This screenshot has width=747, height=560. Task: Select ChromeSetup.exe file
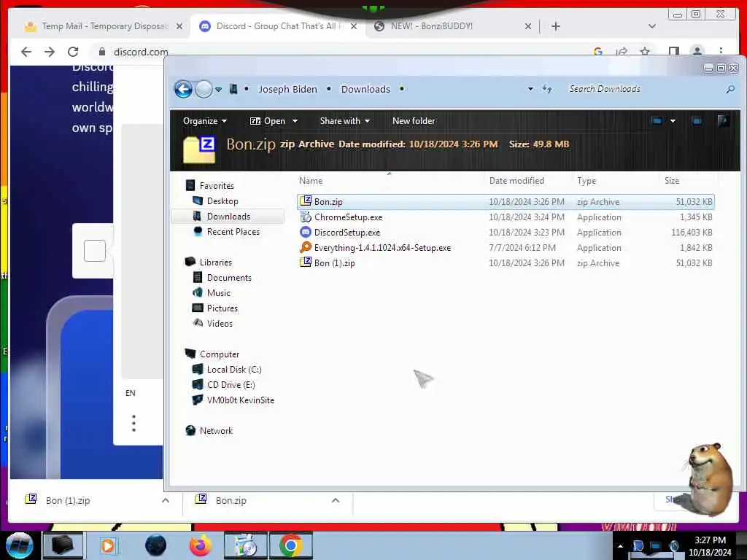pos(506,217)
